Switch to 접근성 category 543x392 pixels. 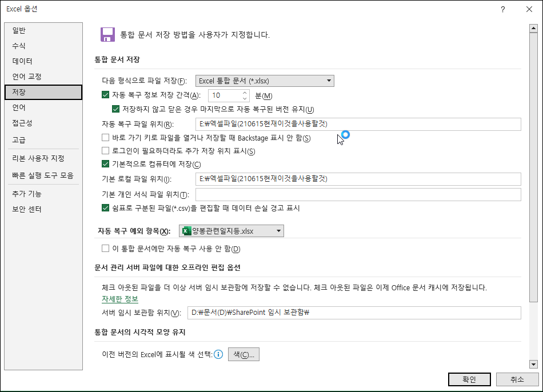pyautogui.click(x=43, y=123)
